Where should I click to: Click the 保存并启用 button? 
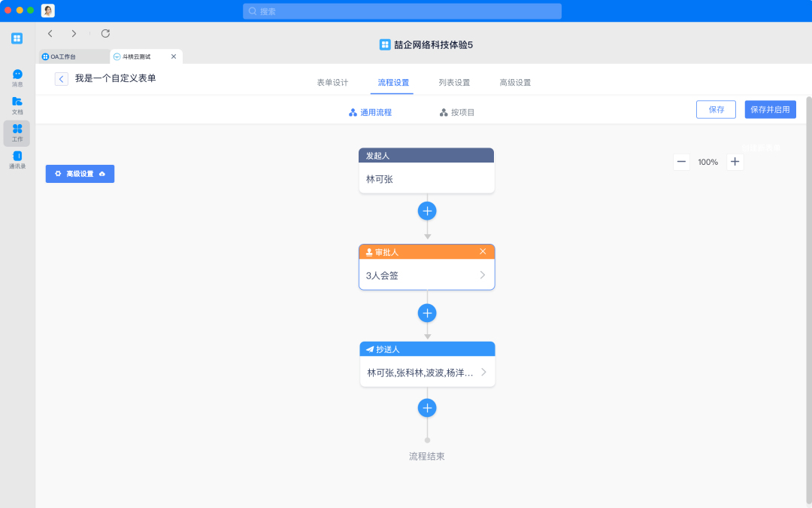point(770,109)
